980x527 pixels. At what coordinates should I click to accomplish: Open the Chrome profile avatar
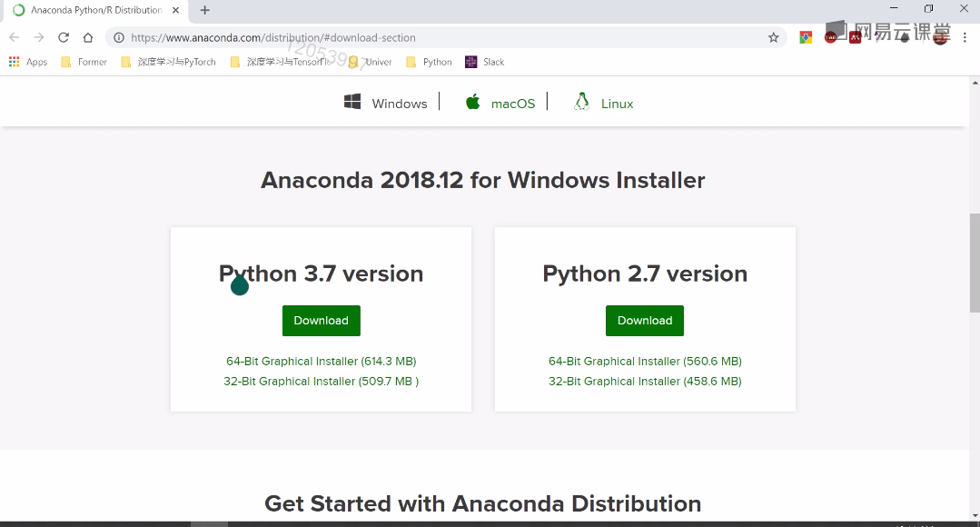pyautogui.click(x=941, y=38)
